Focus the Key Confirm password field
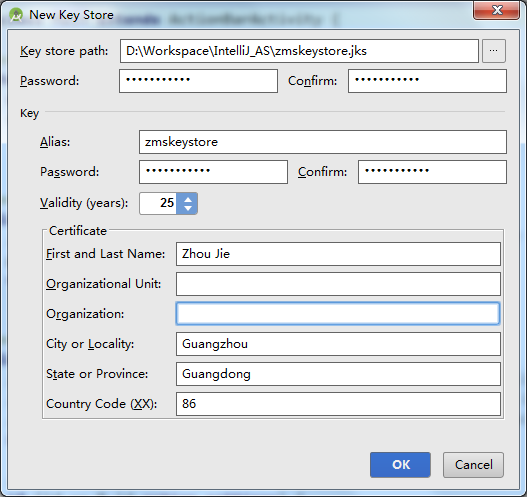Image resolution: width=527 pixels, height=497 pixels. [x=432, y=172]
